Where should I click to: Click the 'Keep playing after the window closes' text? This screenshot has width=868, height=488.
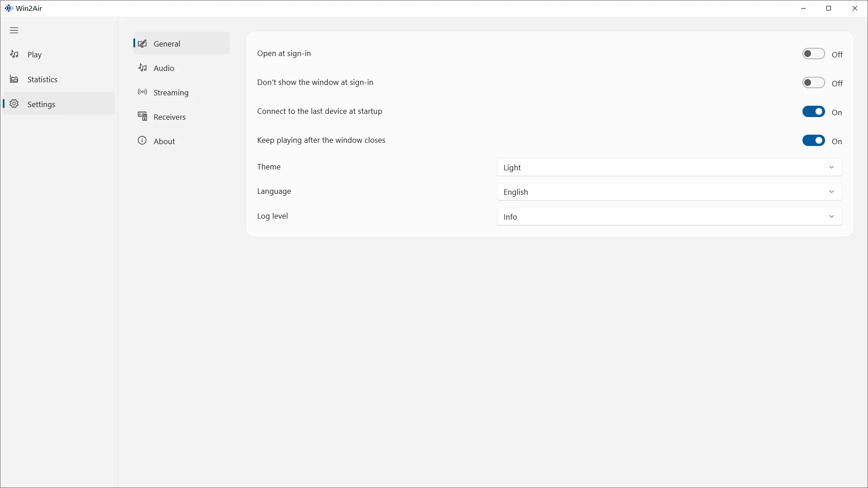[x=321, y=140]
